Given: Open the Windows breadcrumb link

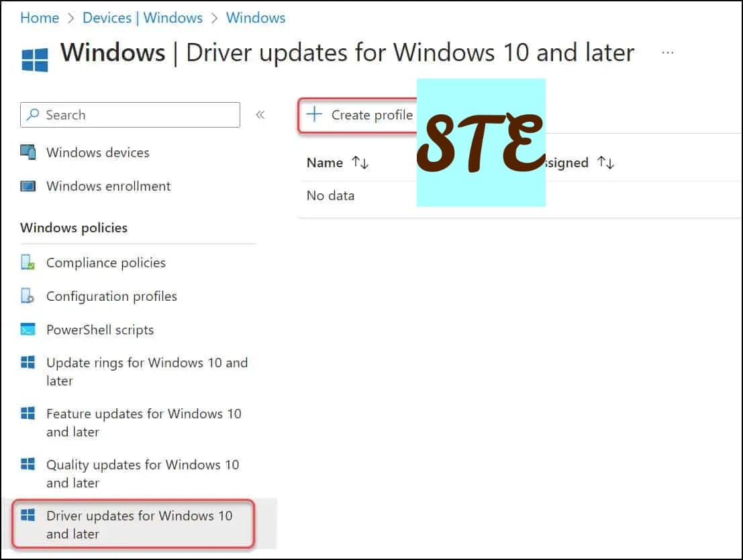Looking at the screenshot, I should [x=255, y=17].
